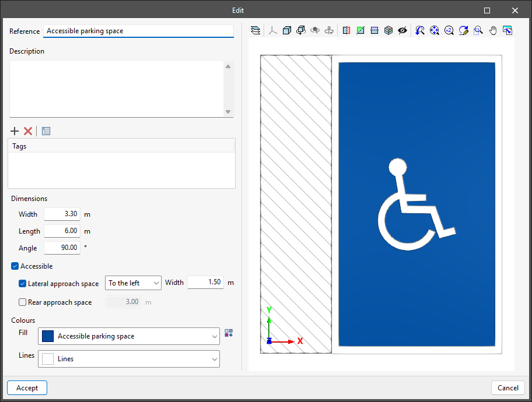Viewport: 532px width, 402px height.
Task: Click the greyed orbit rotation icon
Action: [315, 30]
